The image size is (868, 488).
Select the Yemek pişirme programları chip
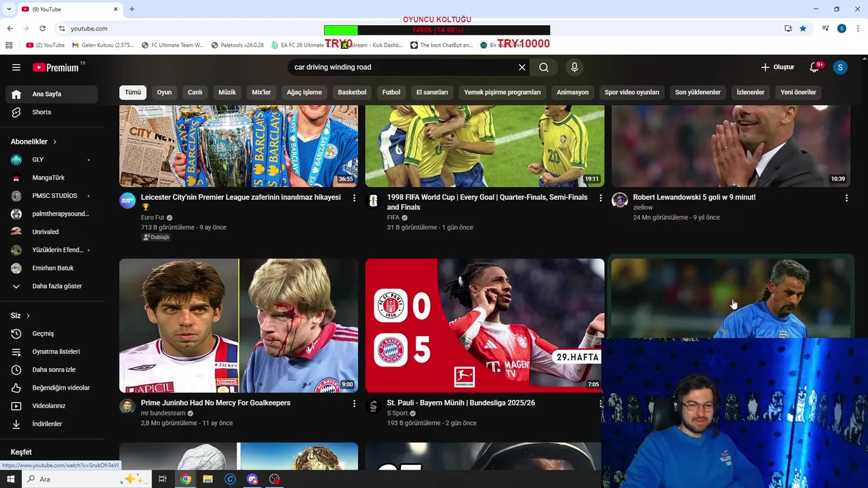[x=502, y=92]
